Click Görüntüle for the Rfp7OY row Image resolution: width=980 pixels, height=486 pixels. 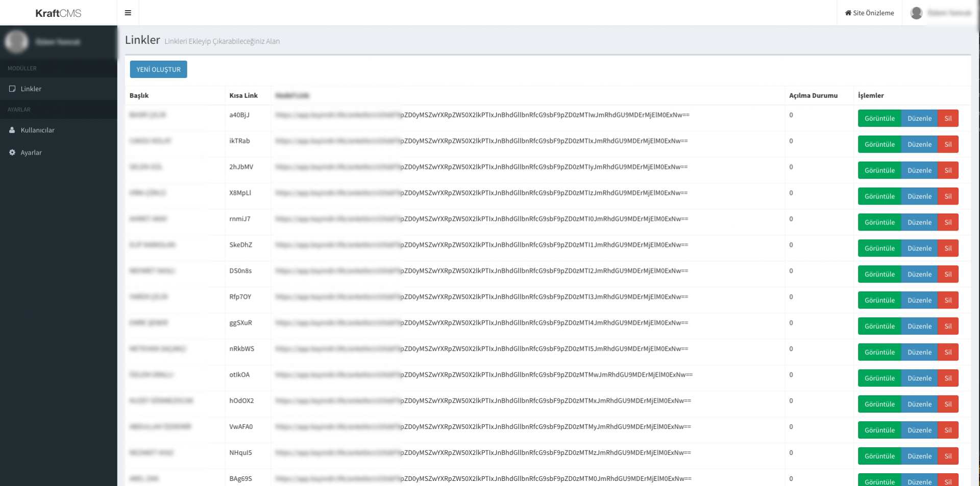tap(879, 300)
